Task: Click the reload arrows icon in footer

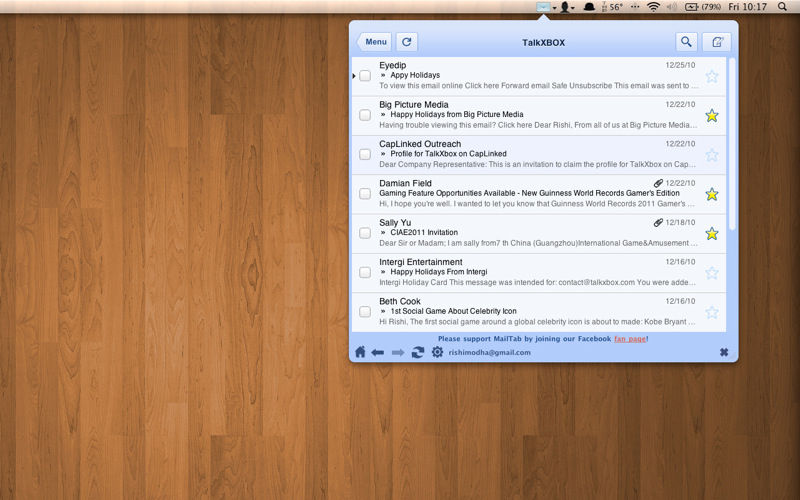Action: [x=418, y=352]
